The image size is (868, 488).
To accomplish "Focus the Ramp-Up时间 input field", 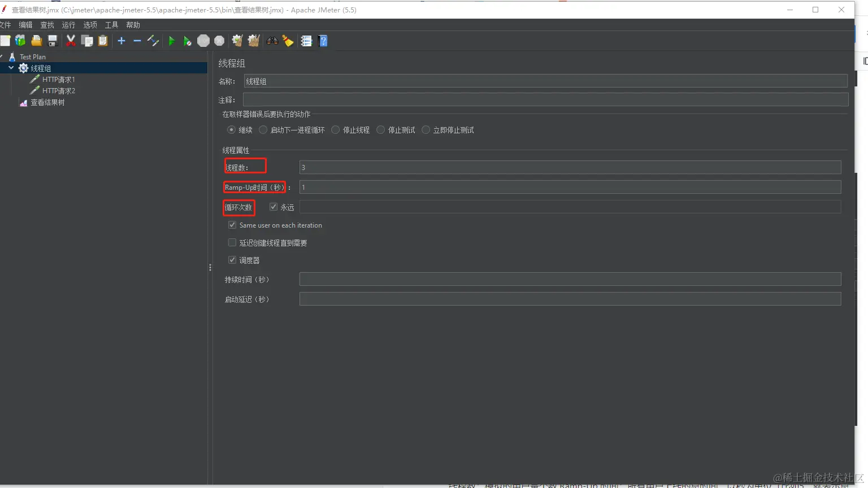I will pyautogui.click(x=570, y=187).
